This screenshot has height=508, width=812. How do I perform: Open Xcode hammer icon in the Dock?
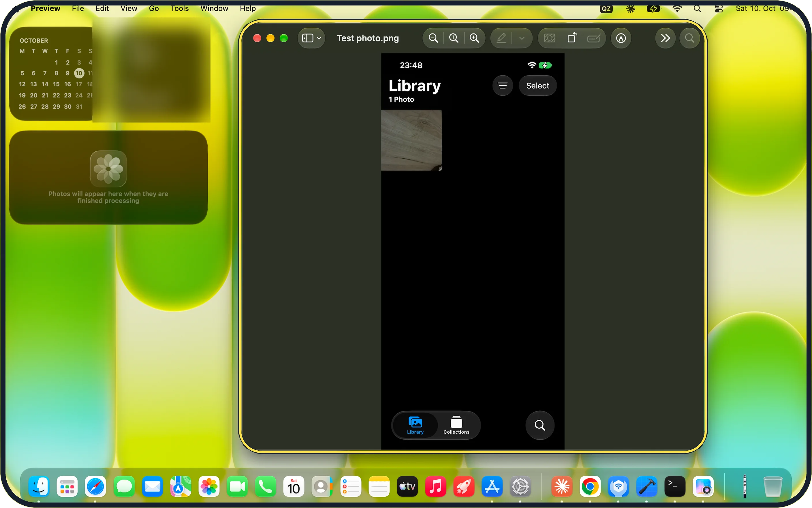coord(646,486)
